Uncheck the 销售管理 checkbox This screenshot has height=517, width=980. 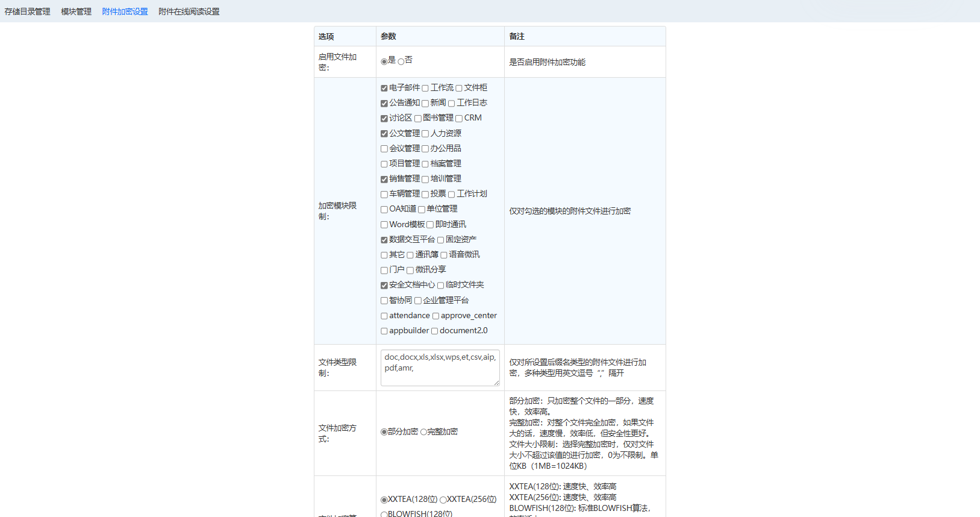point(384,180)
